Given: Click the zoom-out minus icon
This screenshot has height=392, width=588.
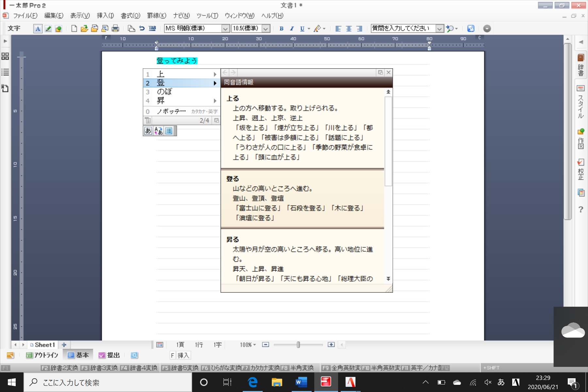Looking at the screenshot, I should tap(266, 345).
